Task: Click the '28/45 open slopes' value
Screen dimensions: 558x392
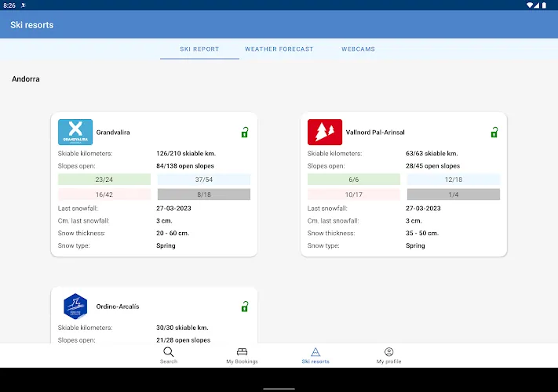Action: pos(432,166)
